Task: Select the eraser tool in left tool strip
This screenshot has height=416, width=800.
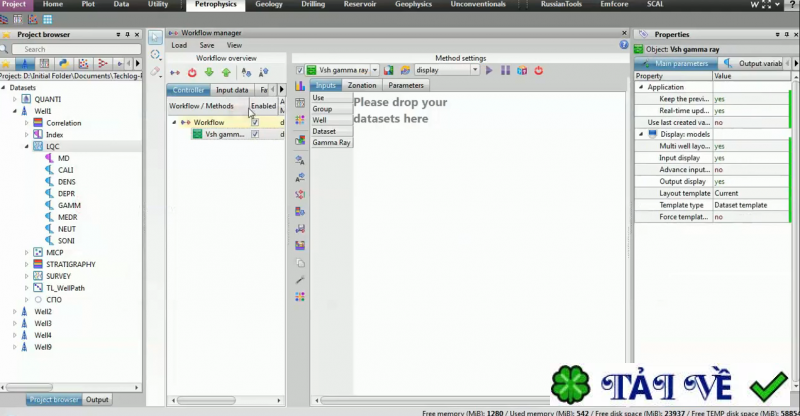Action: point(156,71)
